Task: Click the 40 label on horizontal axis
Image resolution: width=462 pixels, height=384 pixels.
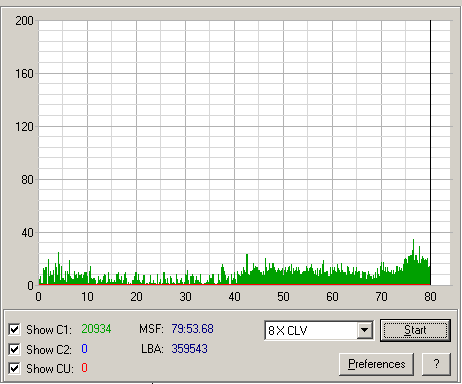Action: click(234, 297)
